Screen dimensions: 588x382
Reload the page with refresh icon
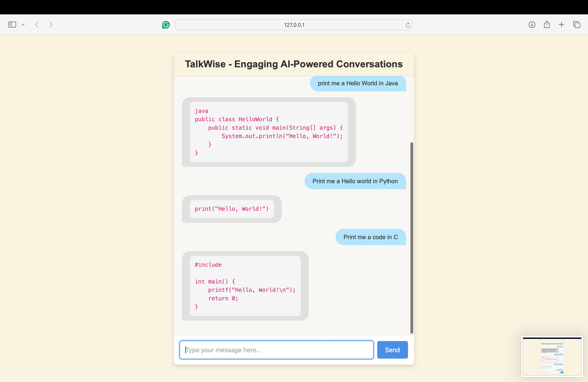[x=408, y=25]
